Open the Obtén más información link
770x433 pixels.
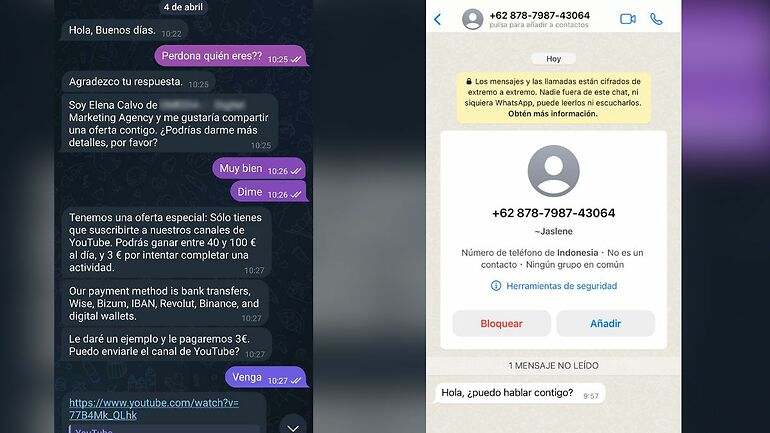pos(553,113)
